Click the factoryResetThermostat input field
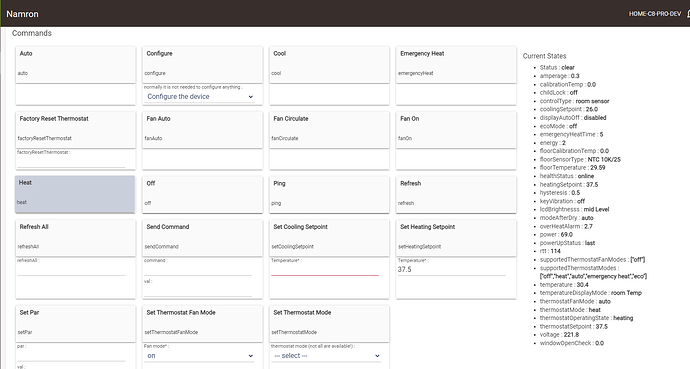This screenshot has width=690, height=369. [x=71, y=161]
